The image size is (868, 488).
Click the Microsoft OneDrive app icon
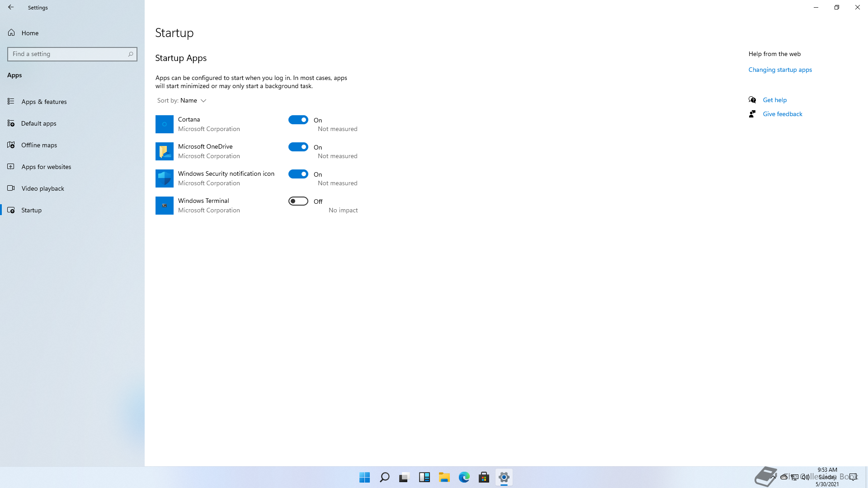(165, 151)
